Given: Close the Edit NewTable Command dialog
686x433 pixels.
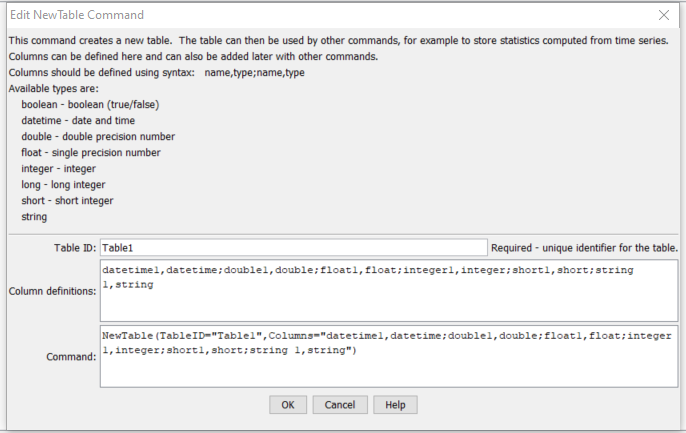Looking at the screenshot, I should click(664, 15).
